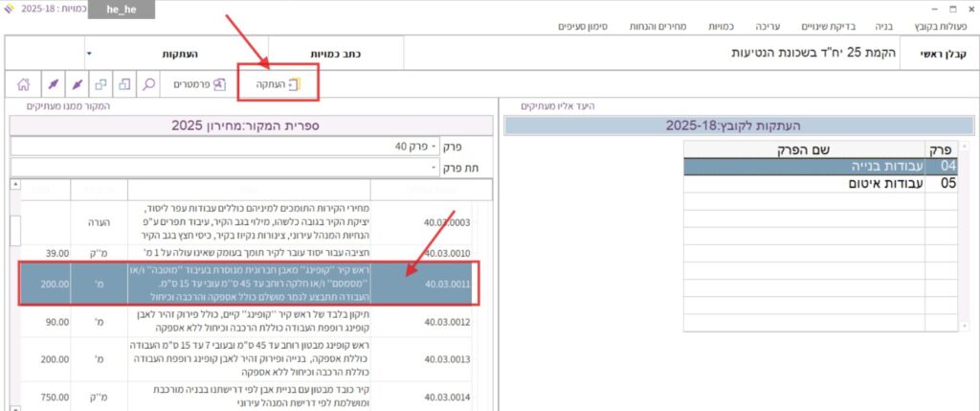Switch to the כתב כמויות tab
980x411 pixels.
[x=333, y=55]
